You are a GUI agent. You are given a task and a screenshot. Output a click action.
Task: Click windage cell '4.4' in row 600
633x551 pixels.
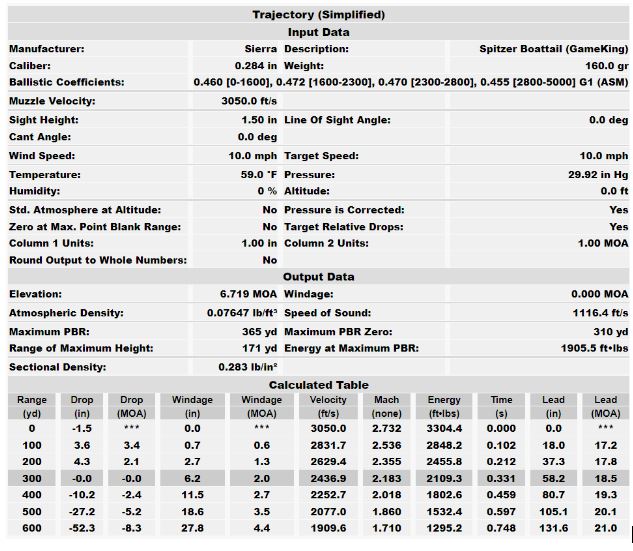coord(262,528)
